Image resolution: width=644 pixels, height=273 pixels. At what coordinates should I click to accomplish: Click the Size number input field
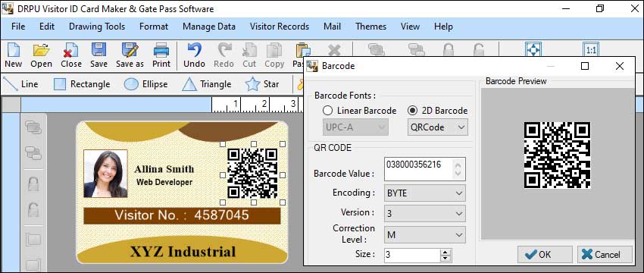click(x=412, y=256)
